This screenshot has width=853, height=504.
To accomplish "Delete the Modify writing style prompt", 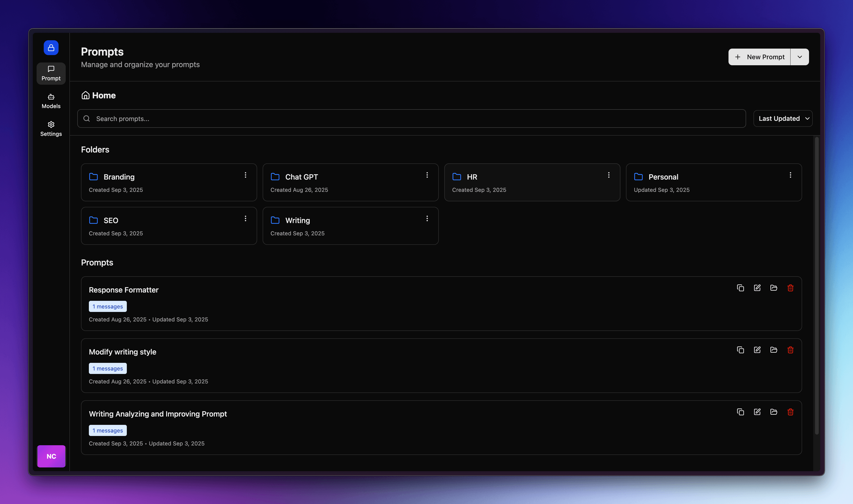I will [x=790, y=350].
